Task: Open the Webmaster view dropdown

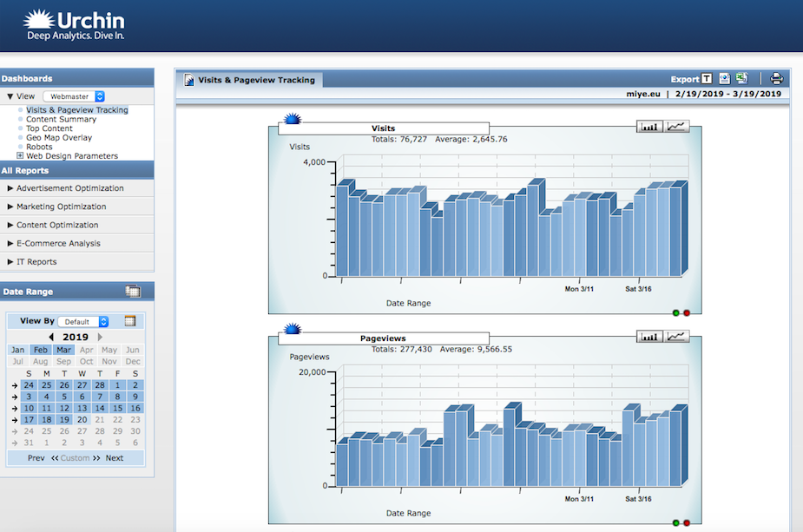Action: 74,96
